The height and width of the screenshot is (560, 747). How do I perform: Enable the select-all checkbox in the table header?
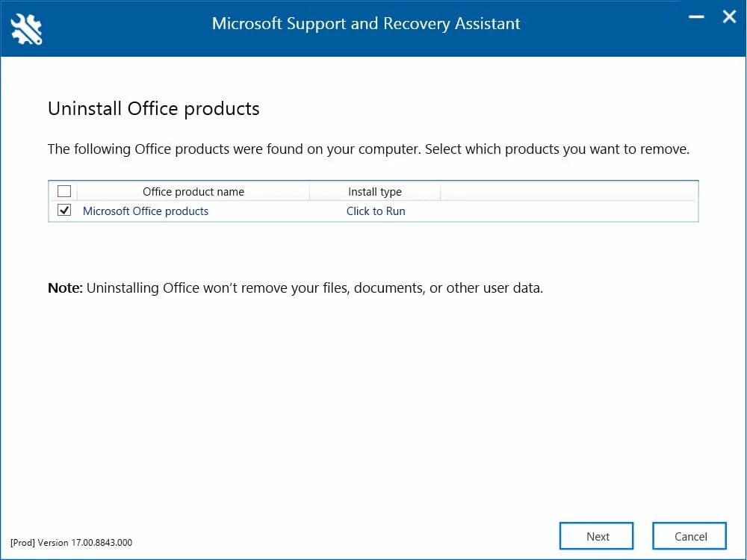tap(64, 190)
